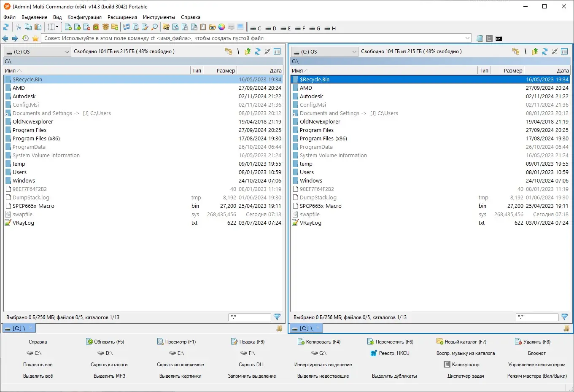Open the Инструменты menu
Viewport: 574px width, 392px height.
click(159, 17)
